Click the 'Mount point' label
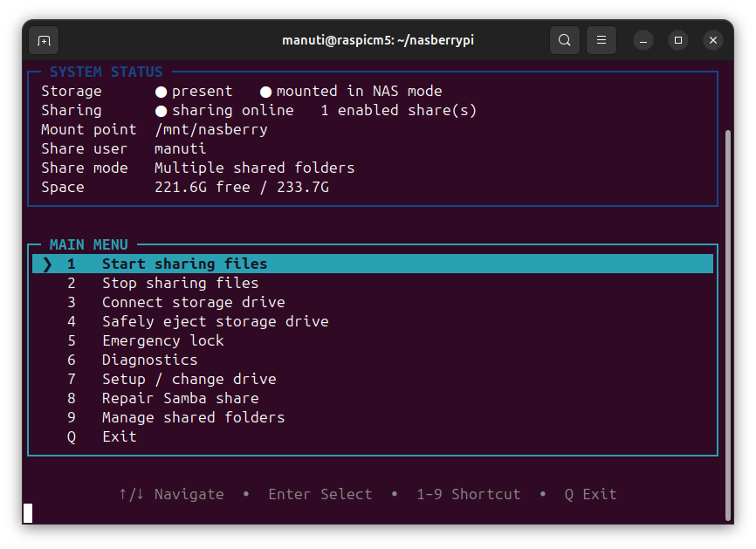 pyautogui.click(x=89, y=130)
